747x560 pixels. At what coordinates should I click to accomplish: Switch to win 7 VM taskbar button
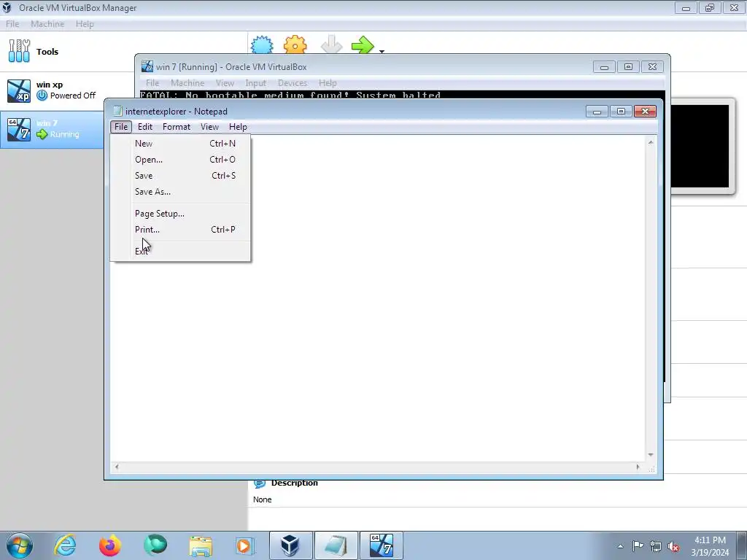tap(381, 545)
